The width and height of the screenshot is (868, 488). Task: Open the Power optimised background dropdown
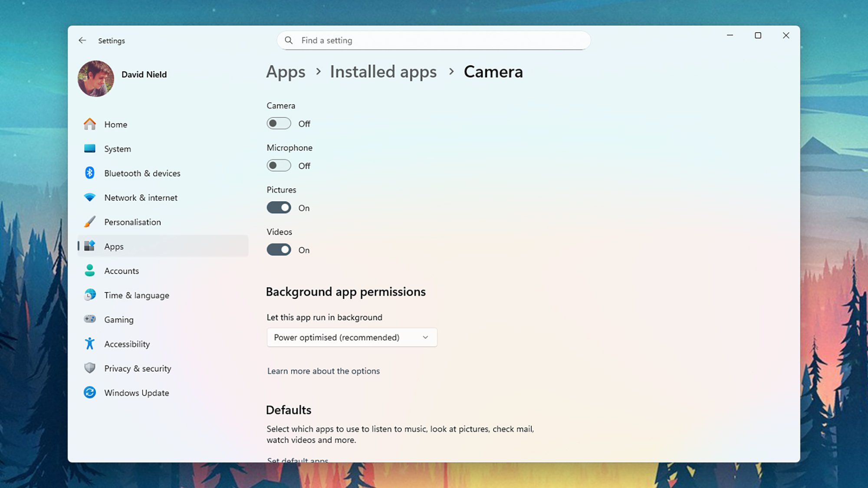tap(352, 337)
